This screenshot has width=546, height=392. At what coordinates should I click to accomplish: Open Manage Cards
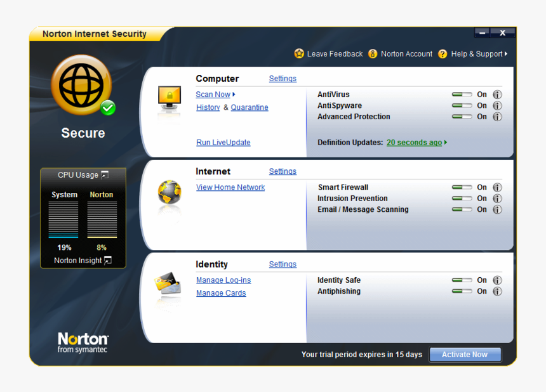coord(221,293)
